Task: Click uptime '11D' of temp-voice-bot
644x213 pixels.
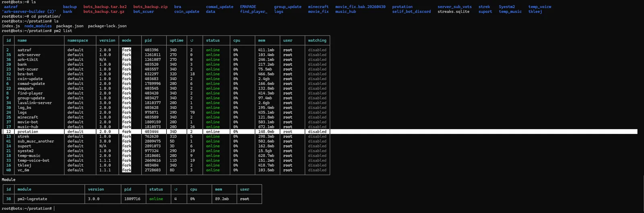Action: [173, 161]
